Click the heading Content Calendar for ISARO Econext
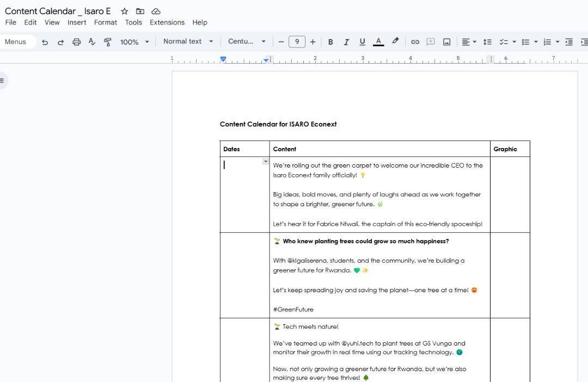 [x=278, y=124]
